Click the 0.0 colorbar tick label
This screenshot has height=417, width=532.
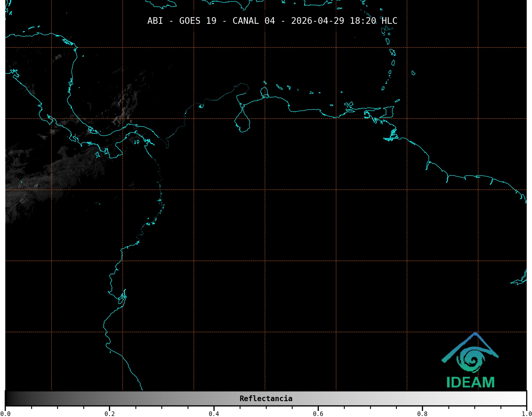point(5,414)
